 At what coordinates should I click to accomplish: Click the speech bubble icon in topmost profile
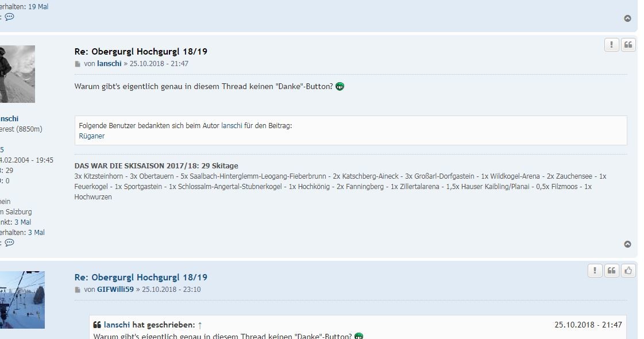(9, 17)
